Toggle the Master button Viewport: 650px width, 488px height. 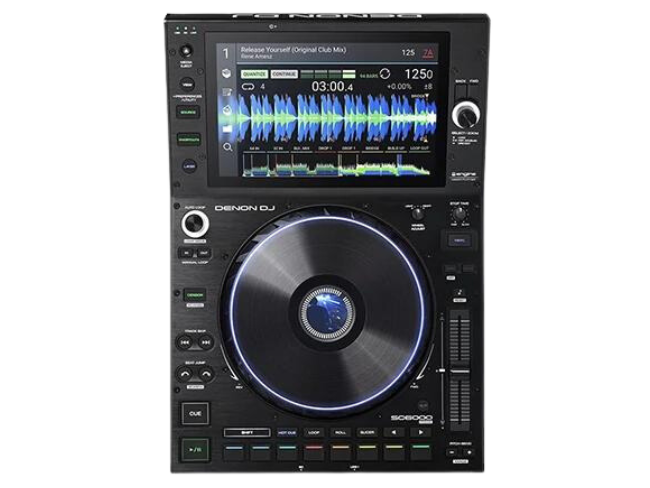pos(468,269)
